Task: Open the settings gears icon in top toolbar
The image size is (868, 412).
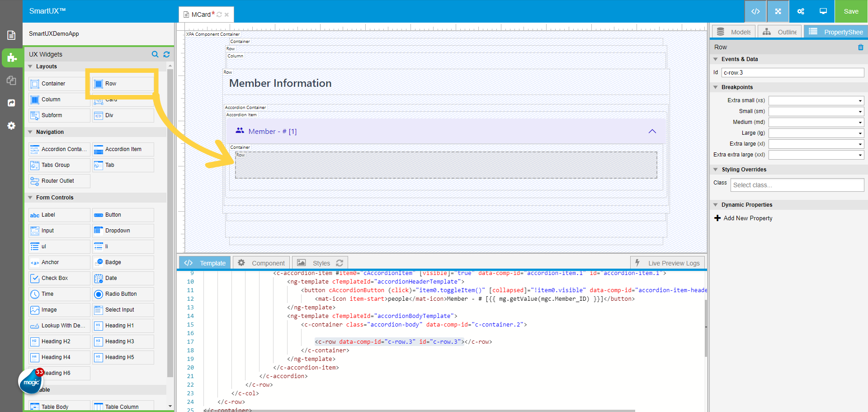Action: click(801, 11)
